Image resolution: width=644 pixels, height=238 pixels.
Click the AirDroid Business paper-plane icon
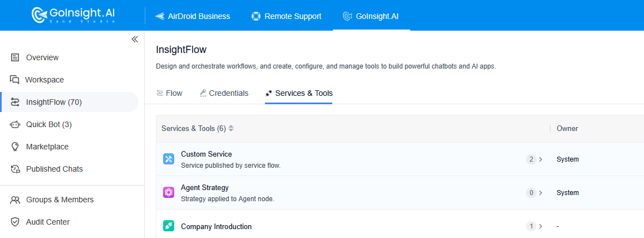tap(159, 16)
